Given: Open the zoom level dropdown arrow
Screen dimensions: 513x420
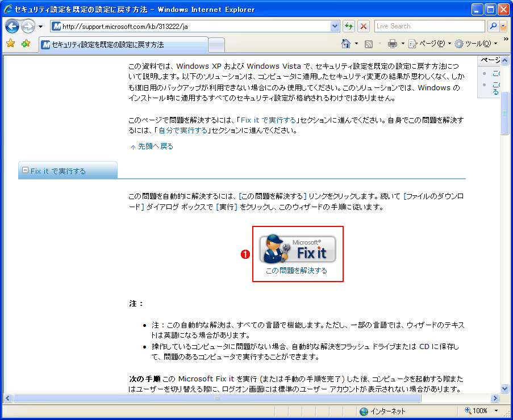Looking at the screenshot, I should tap(497, 411).
